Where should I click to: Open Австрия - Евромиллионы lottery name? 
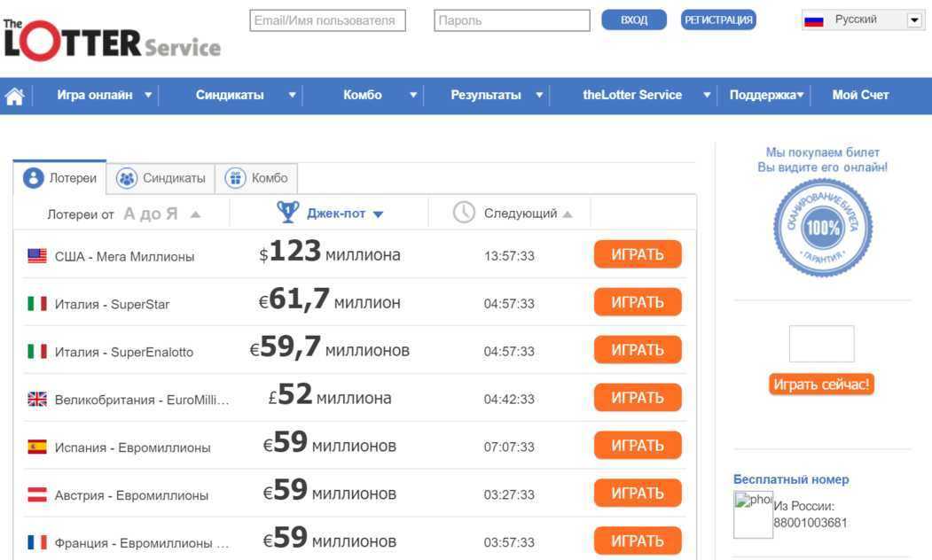tap(131, 495)
